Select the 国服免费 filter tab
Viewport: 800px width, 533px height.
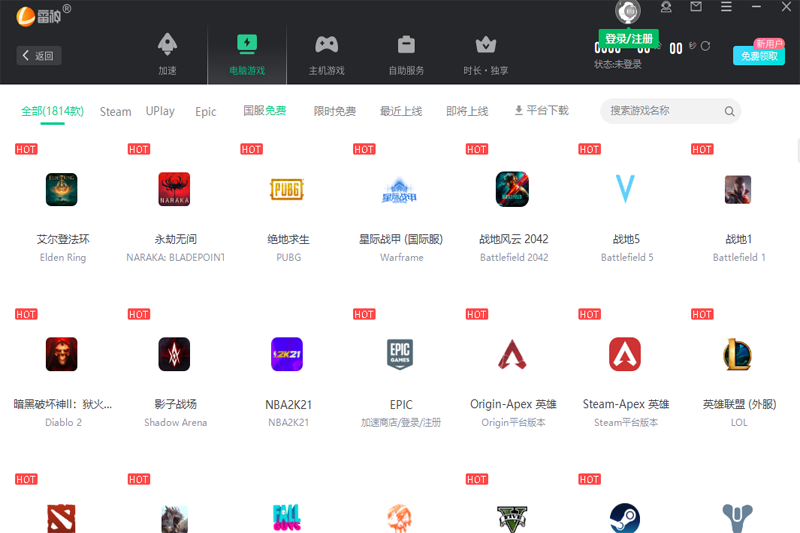coord(264,110)
